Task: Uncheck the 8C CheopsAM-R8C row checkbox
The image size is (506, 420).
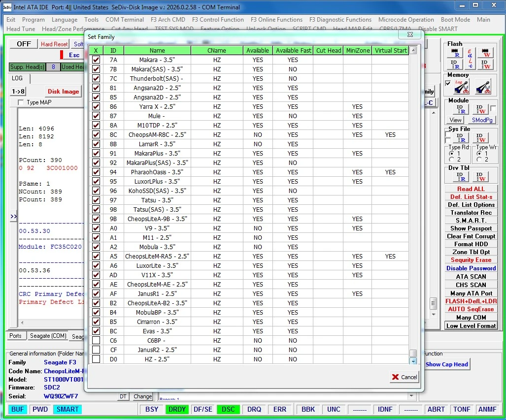Action: coord(96,134)
